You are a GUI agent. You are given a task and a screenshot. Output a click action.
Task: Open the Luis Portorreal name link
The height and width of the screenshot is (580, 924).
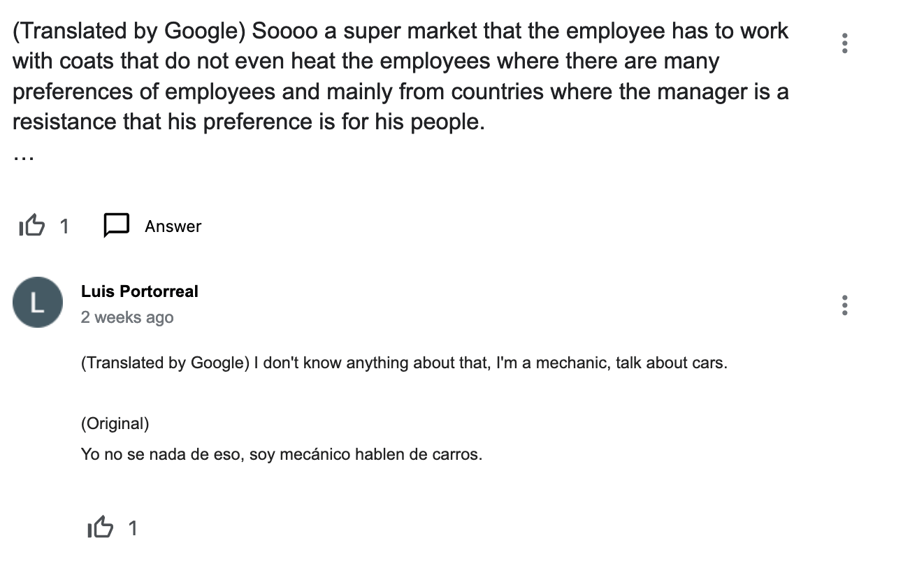pos(139,291)
